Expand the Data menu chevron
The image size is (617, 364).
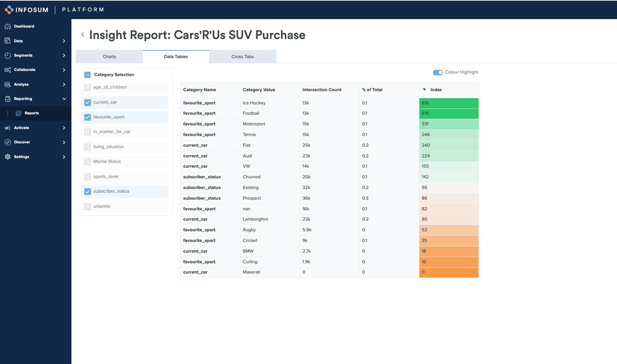point(64,41)
